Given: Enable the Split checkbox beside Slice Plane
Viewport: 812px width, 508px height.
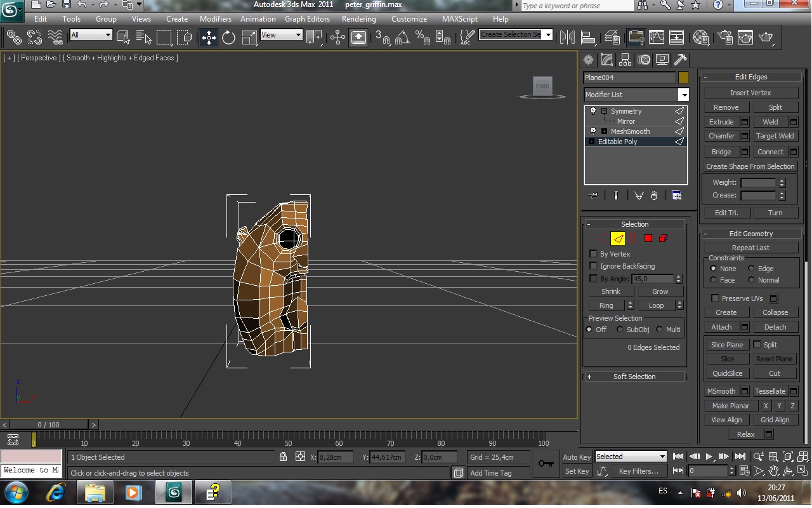Looking at the screenshot, I should click(757, 345).
